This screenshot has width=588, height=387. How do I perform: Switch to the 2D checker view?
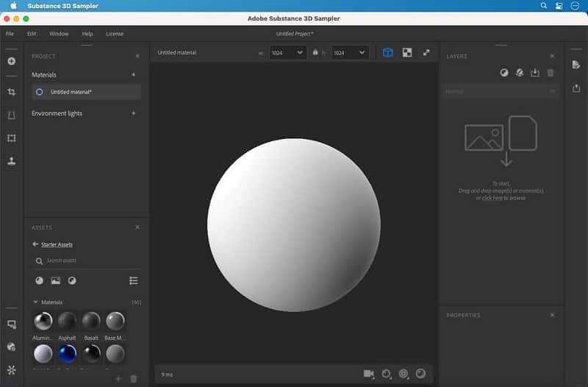pyautogui.click(x=406, y=52)
